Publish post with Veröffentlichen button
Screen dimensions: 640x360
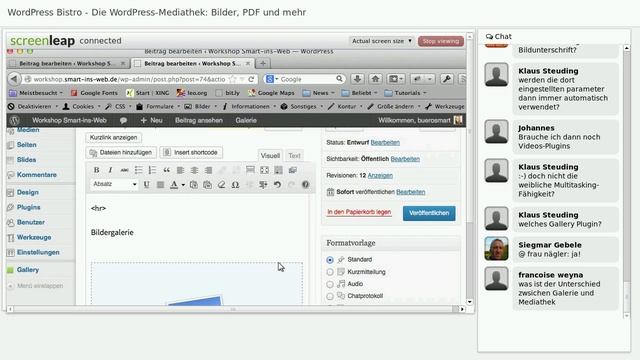click(x=429, y=213)
